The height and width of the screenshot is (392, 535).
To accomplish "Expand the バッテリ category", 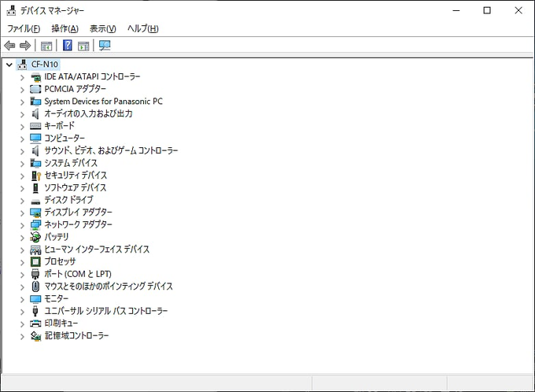I will tap(23, 238).
